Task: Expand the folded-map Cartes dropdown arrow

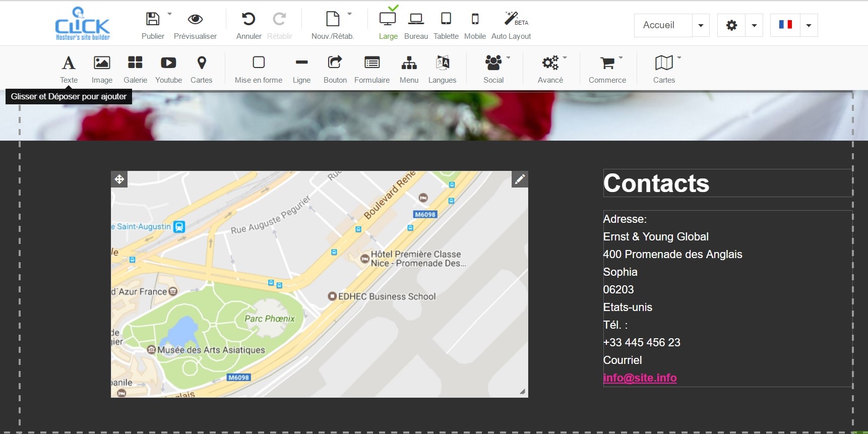Action: click(679, 57)
